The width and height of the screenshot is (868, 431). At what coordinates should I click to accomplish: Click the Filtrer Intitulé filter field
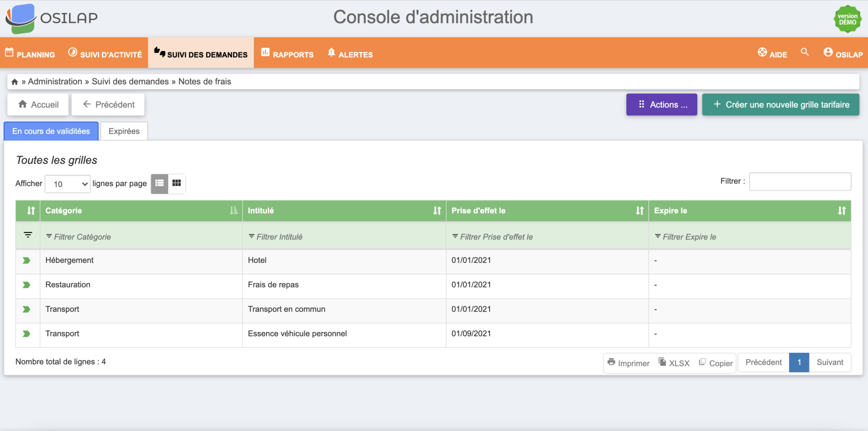tap(344, 237)
